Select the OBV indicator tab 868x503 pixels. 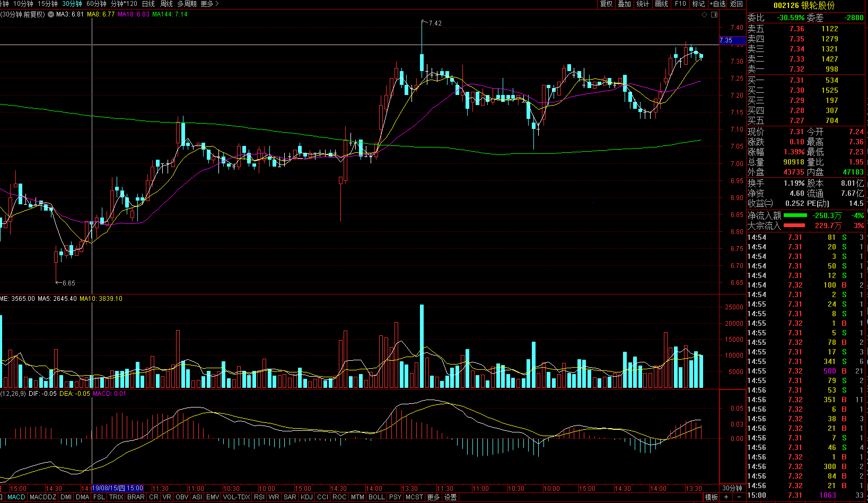[x=182, y=497]
